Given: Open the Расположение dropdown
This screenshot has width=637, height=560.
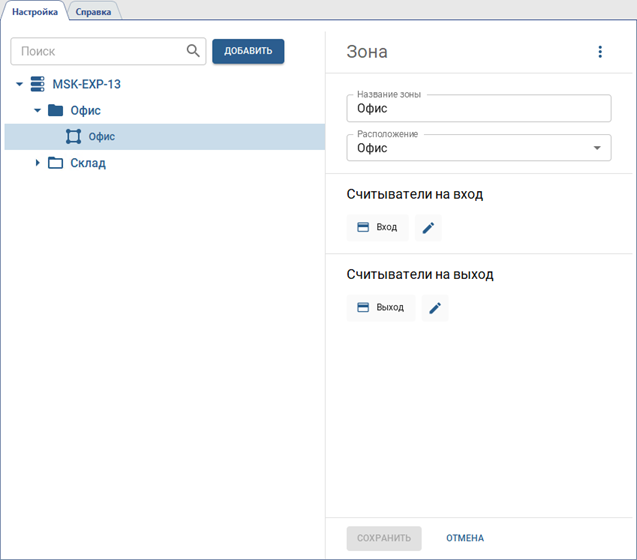Looking at the screenshot, I should pyautogui.click(x=597, y=148).
